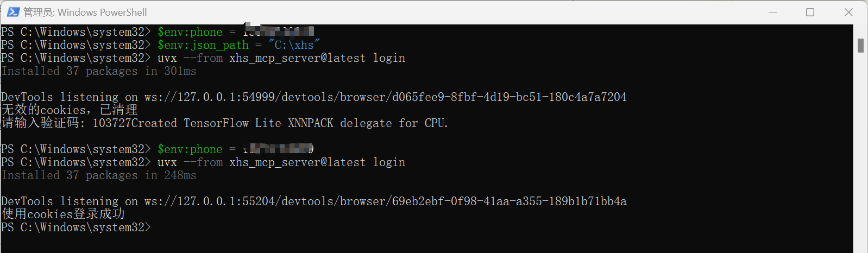The image size is (868, 253).
Task: Click the "C:\xhs" string value
Action: [x=294, y=45]
